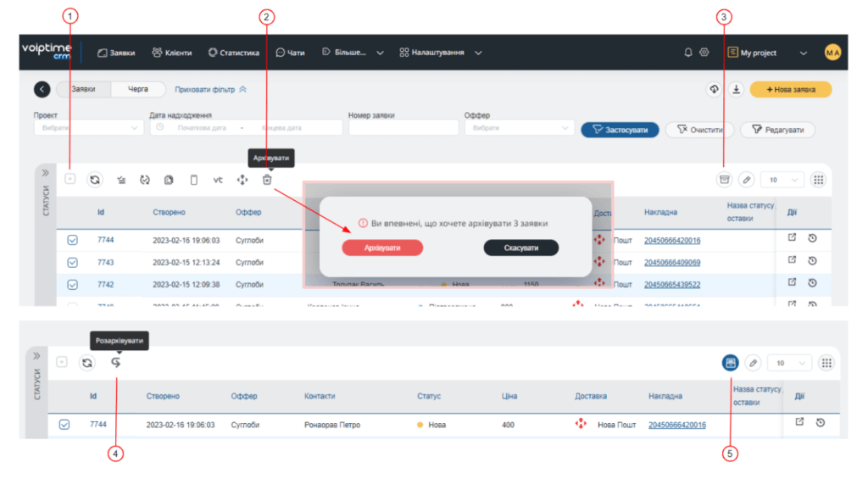This screenshot has width=868, height=479.
Task: Click the vt icon in the toolbar
Action: 218,180
